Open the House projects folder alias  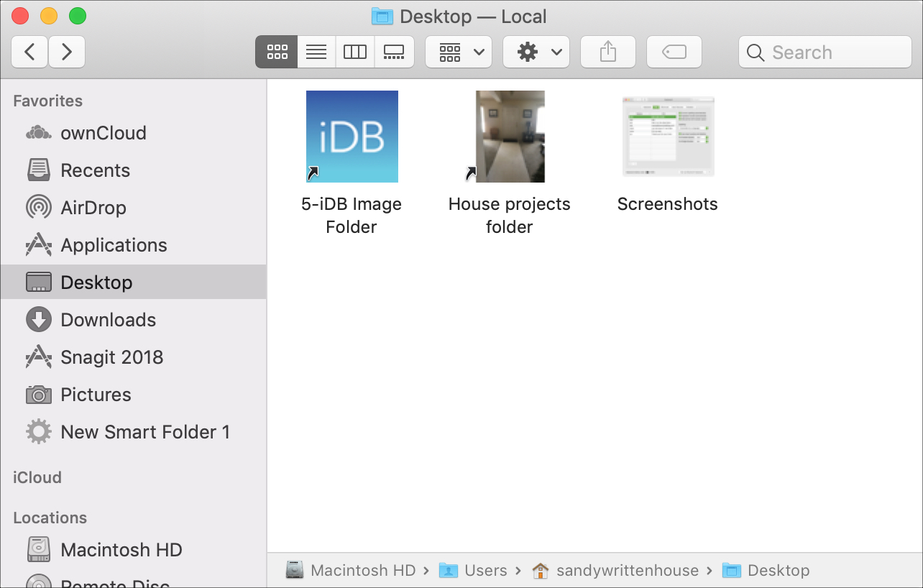pyautogui.click(x=510, y=136)
